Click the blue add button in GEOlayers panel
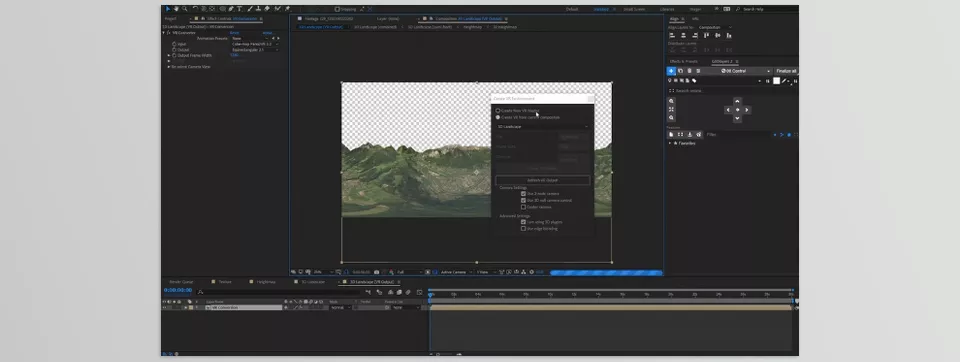The image size is (960, 362). pos(671,71)
